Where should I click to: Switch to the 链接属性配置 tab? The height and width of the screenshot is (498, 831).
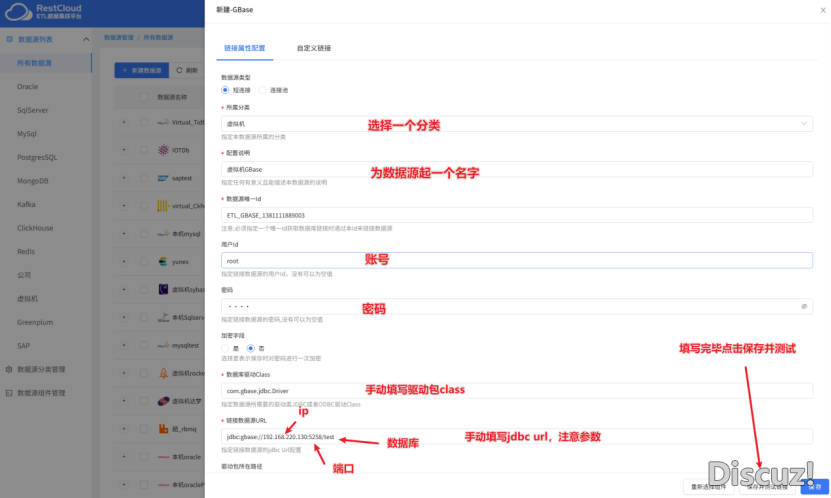tap(244, 48)
